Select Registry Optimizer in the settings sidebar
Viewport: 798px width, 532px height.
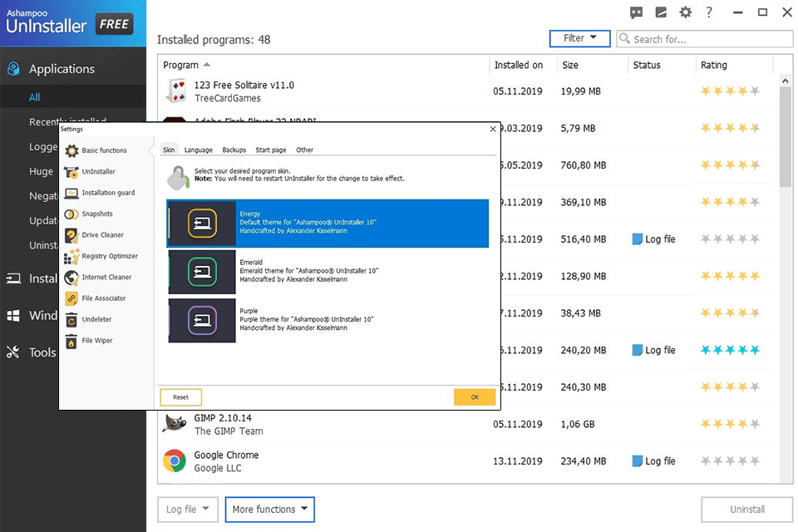(109, 256)
